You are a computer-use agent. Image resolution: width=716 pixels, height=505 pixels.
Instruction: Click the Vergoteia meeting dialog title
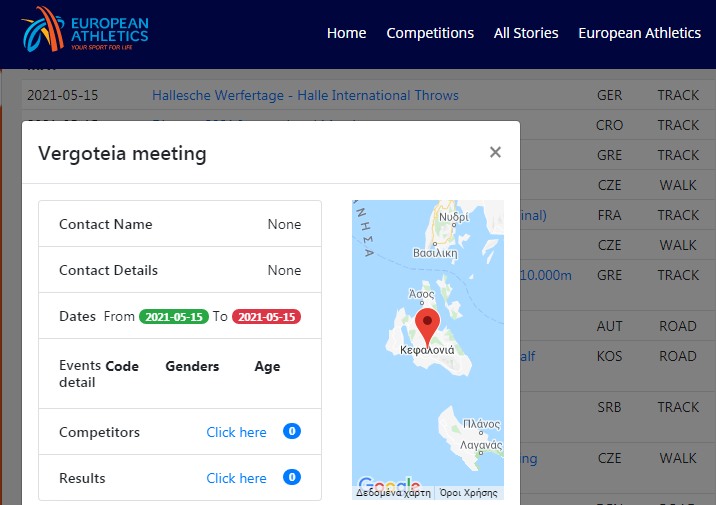122,153
